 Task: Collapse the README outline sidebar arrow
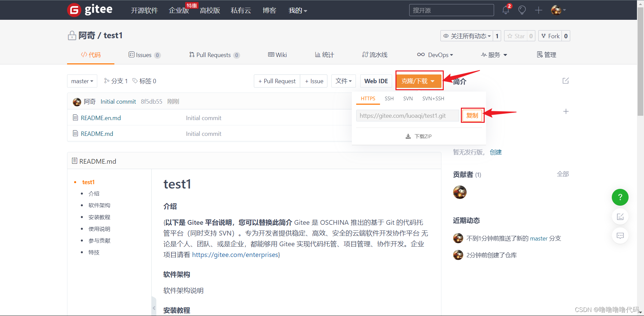click(154, 308)
